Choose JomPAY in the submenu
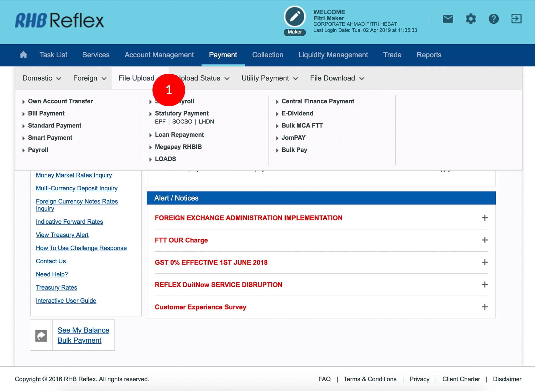The width and height of the screenshot is (535, 392). (x=293, y=138)
